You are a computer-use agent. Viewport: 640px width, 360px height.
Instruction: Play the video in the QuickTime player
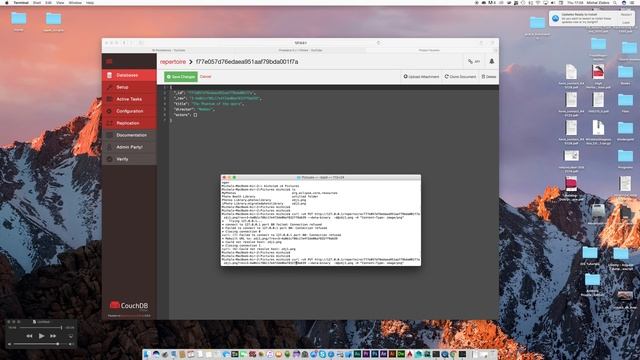41,336
